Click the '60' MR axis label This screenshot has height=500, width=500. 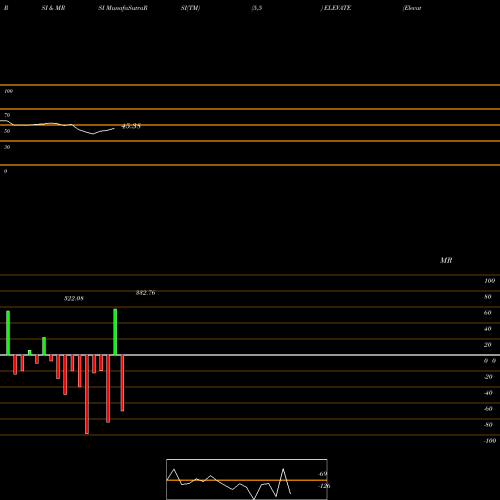click(x=488, y=313)
